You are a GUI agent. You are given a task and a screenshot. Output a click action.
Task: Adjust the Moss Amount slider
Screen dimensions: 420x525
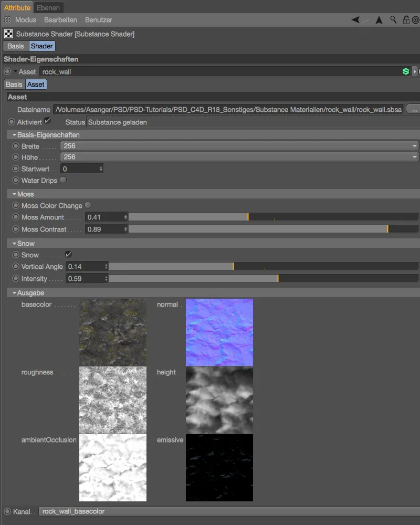274,217
